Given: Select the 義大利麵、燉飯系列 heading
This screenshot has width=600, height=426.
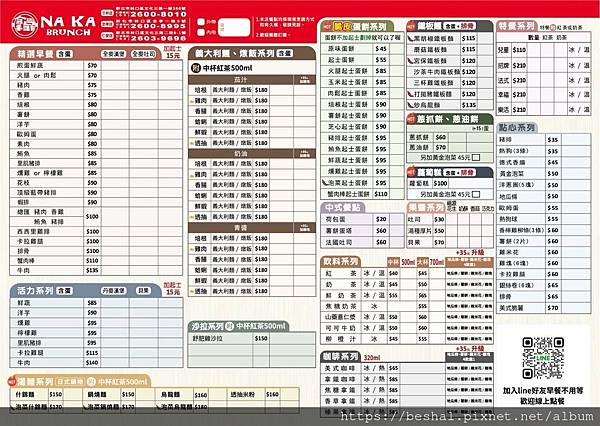Looking at the screenshot, I should 235,53.
